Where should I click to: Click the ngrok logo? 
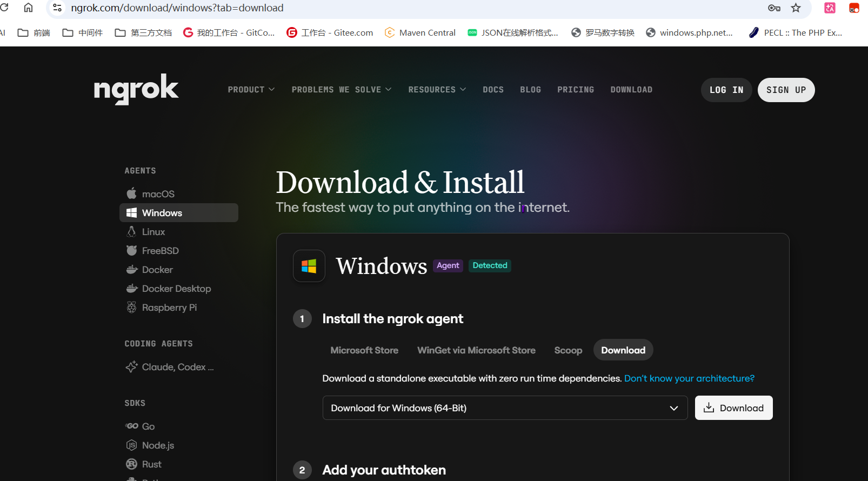(136, 89)
